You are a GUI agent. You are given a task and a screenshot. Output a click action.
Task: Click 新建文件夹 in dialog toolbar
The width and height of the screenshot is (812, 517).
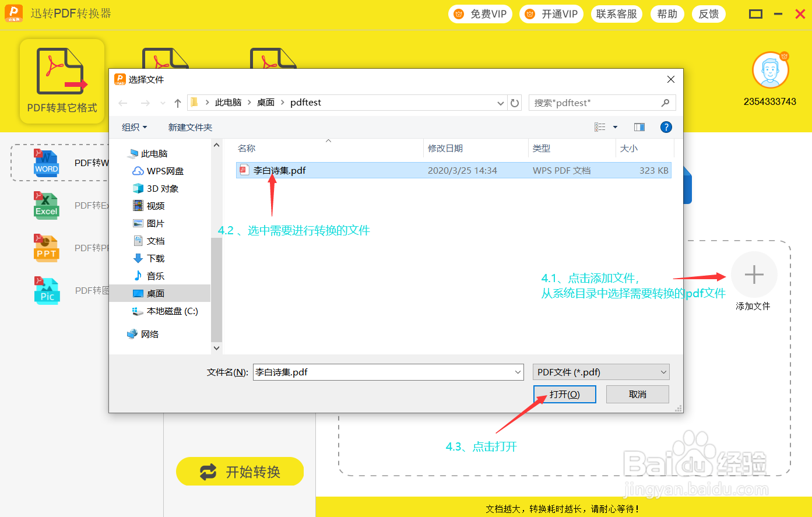[190, 127]
